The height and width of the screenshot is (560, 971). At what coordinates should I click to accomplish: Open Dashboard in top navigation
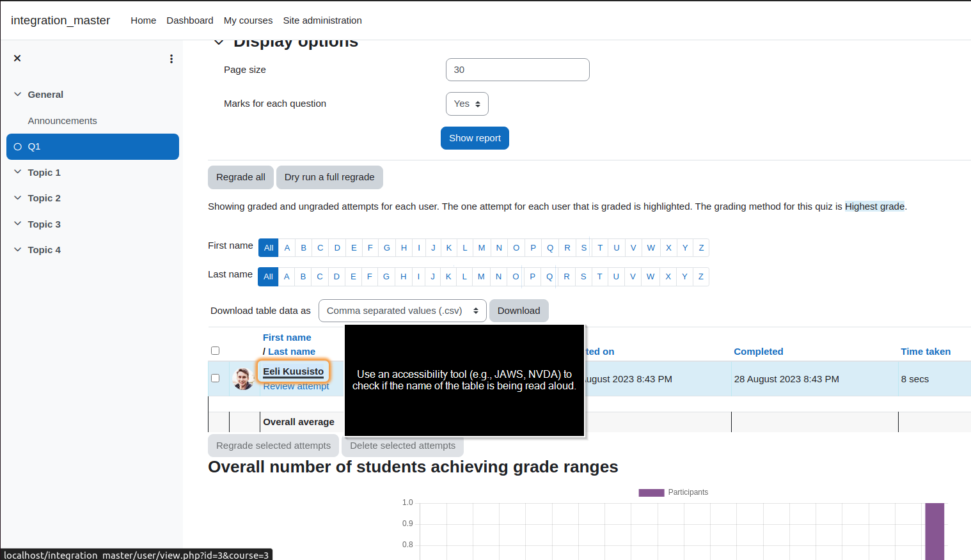click(x=190, y=20)
